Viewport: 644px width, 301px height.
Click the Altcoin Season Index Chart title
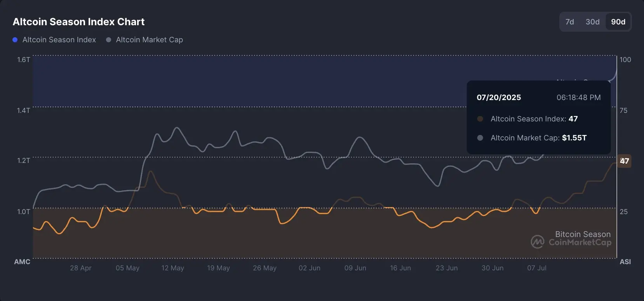(79, 22)
